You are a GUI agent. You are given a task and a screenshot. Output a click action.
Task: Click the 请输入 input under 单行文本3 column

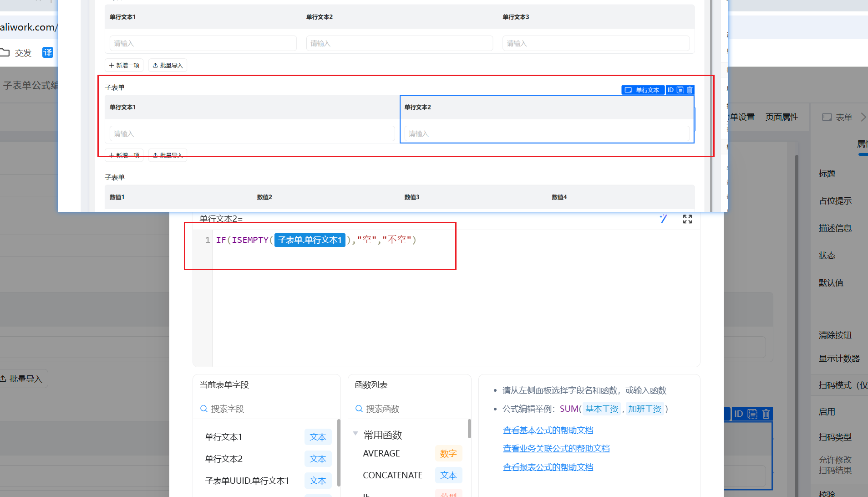(x=596, y=43)
